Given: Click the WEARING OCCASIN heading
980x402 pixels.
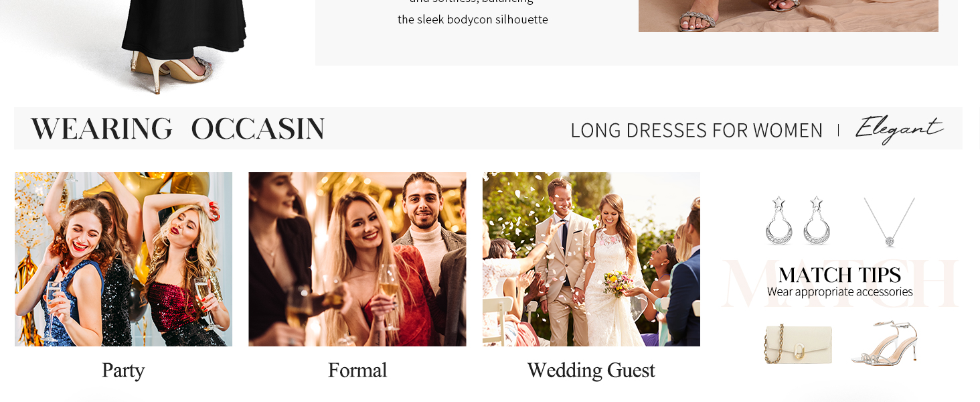Looking at the screenshot, I should [x=177, y=129].
